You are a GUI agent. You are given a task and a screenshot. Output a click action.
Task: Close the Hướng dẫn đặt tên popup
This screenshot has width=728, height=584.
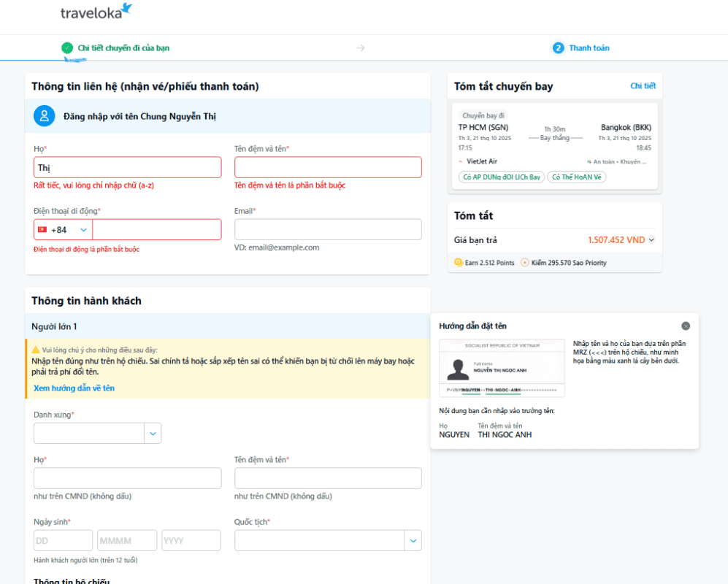click(686, 326)
